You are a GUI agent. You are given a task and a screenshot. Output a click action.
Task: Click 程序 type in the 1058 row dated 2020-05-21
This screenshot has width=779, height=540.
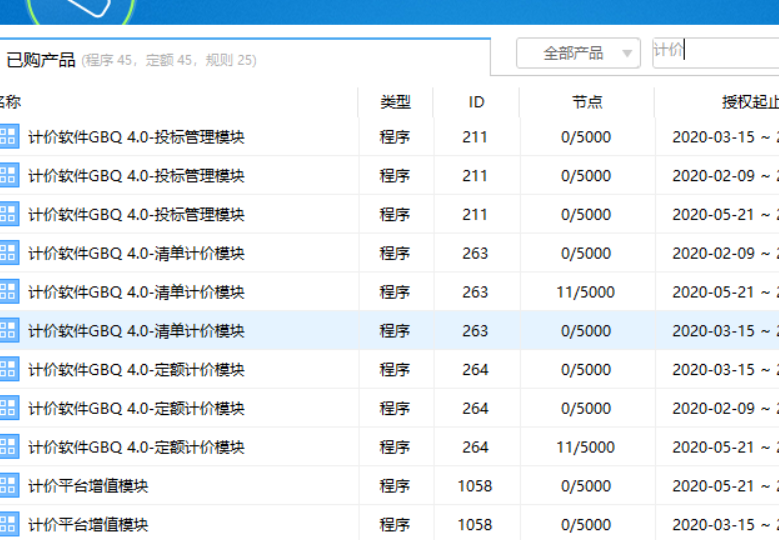[x=395, y=485]
